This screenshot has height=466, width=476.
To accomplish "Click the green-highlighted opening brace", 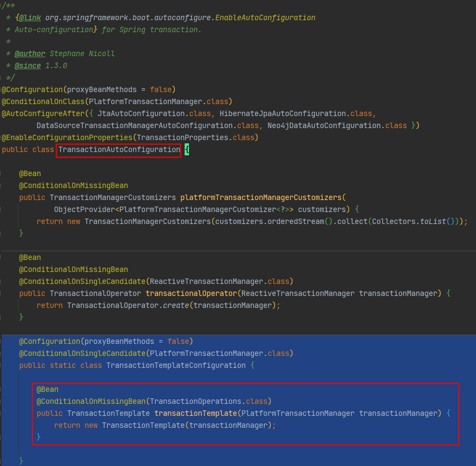I will tap(187, 149).
